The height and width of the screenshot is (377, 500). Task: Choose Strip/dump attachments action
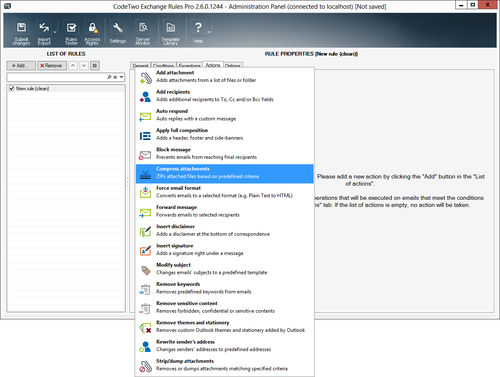(x=225, y=365)
